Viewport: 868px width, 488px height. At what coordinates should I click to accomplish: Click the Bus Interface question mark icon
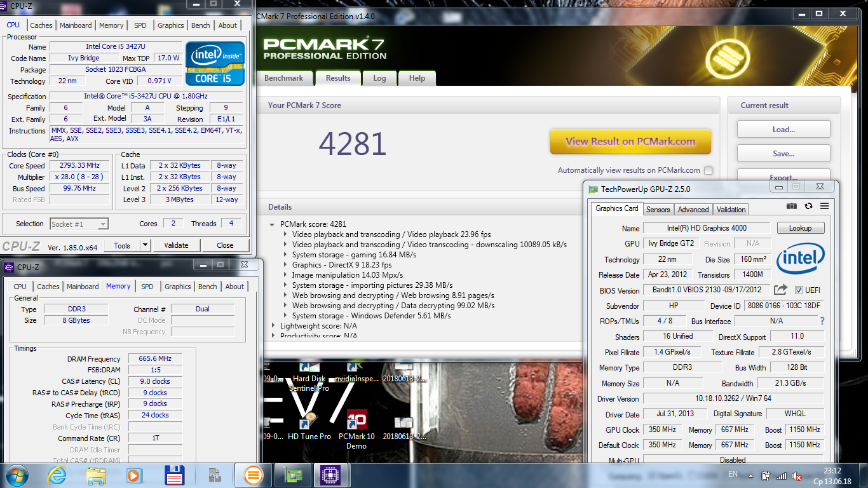click(x=822, y=321)
